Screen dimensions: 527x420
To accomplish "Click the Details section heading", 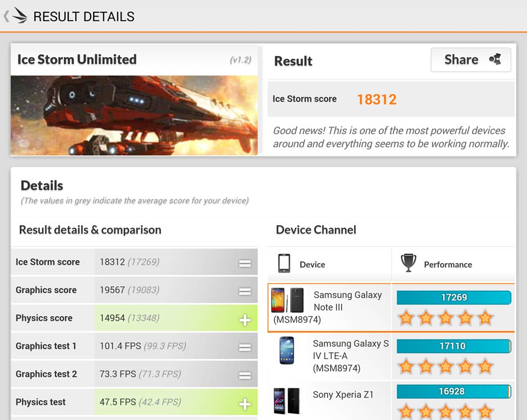I will click(42, 186).
